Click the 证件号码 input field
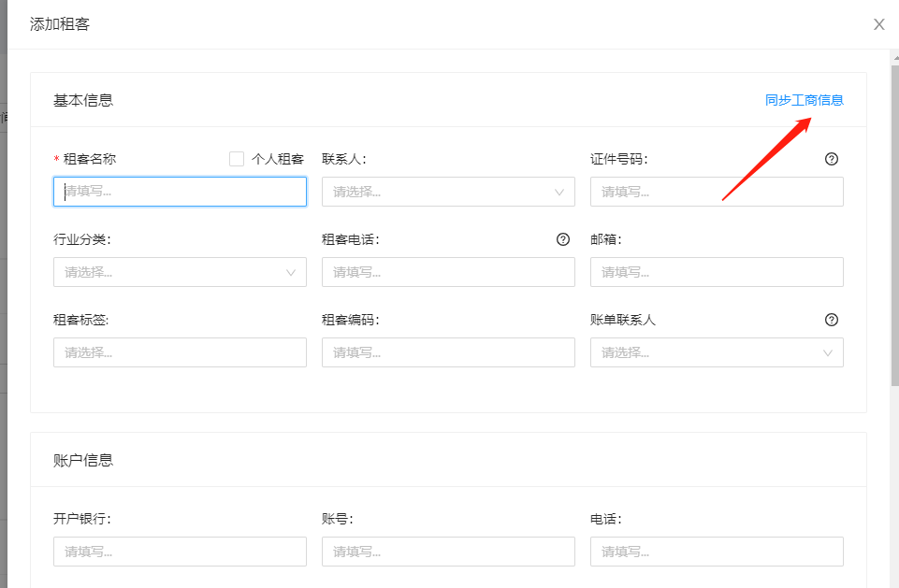The height and width of the screenshot is (588, 899). 716,192
